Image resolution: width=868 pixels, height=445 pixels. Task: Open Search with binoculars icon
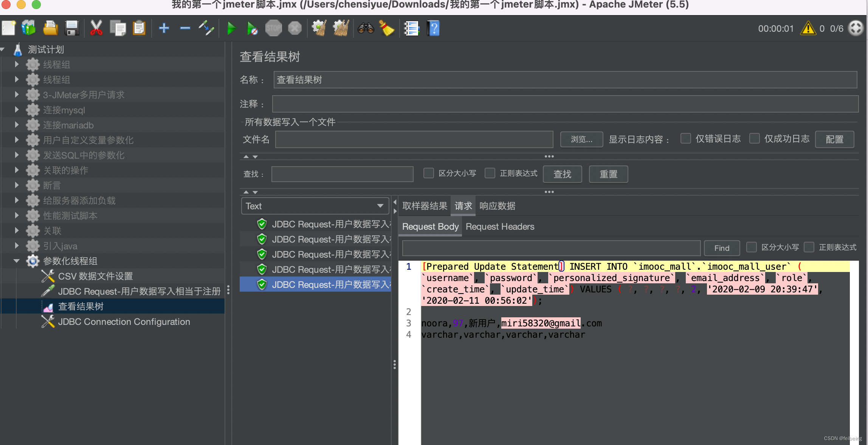(x=366, y=28)
